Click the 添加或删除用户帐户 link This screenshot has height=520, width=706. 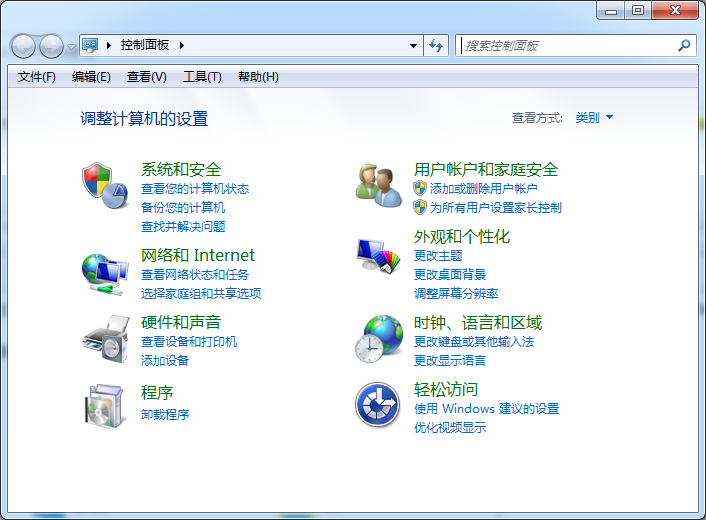pos(483,188)
